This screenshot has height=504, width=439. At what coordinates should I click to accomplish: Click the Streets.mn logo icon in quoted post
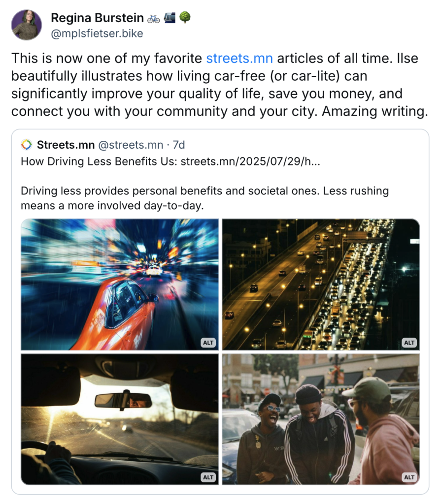(x=27, y=145)
